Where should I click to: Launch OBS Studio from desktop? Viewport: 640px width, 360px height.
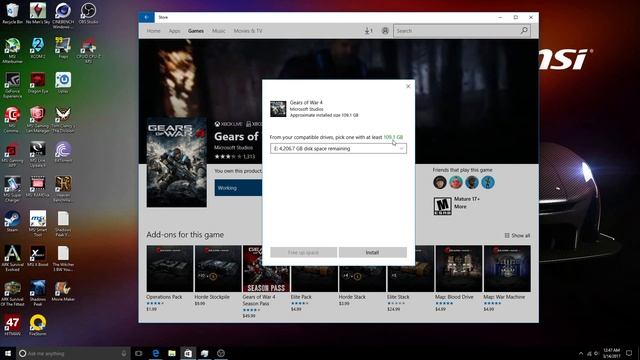tap(88, 13)
